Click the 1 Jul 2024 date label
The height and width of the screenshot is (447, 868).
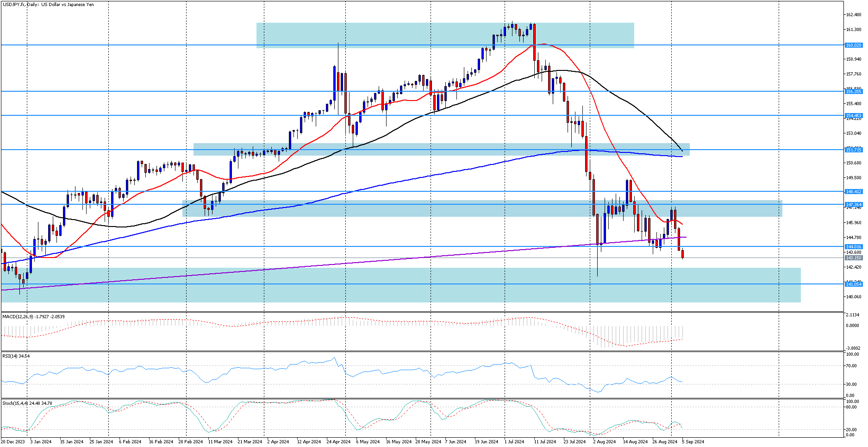[x=514, y=442]
